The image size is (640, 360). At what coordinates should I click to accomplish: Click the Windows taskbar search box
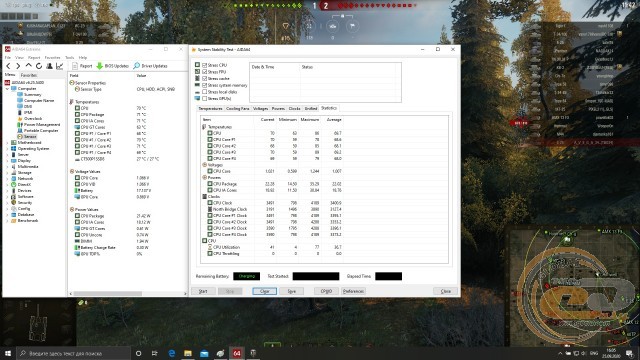74,353
